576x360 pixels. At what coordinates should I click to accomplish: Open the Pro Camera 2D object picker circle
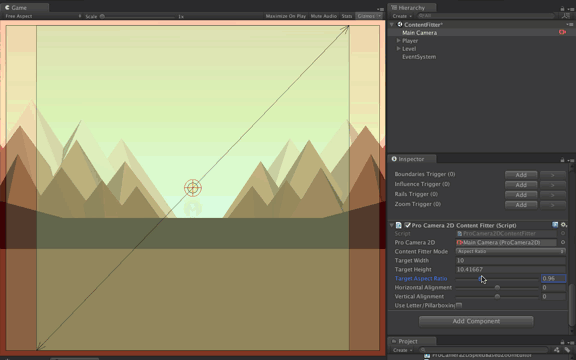pos(563,242)
